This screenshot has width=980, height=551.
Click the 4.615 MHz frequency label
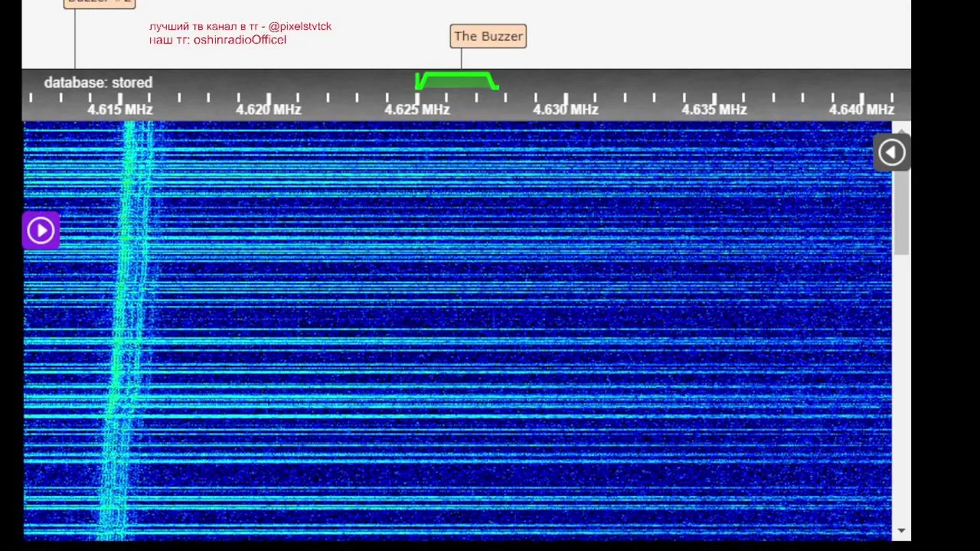pyautogui.click(x=120, y=109)
